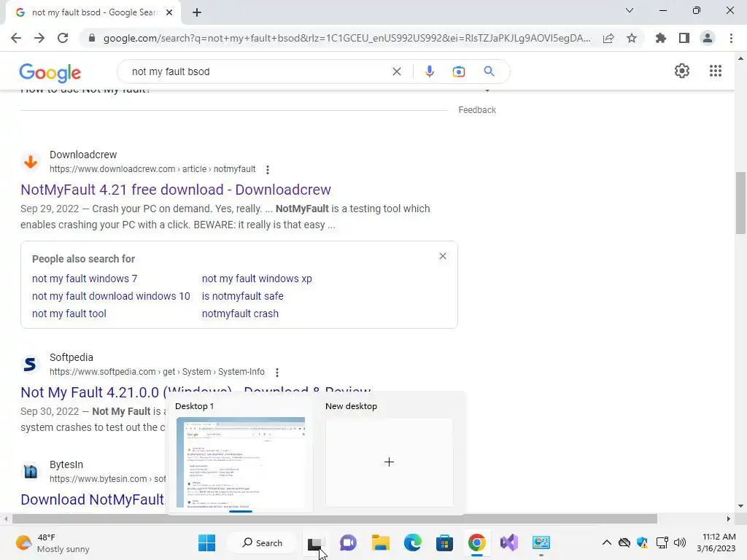Viewport: 747px width, 560px height.
Task: Click the scroll-down arrow of the vertical scrollbar
Action: [740, 506]
